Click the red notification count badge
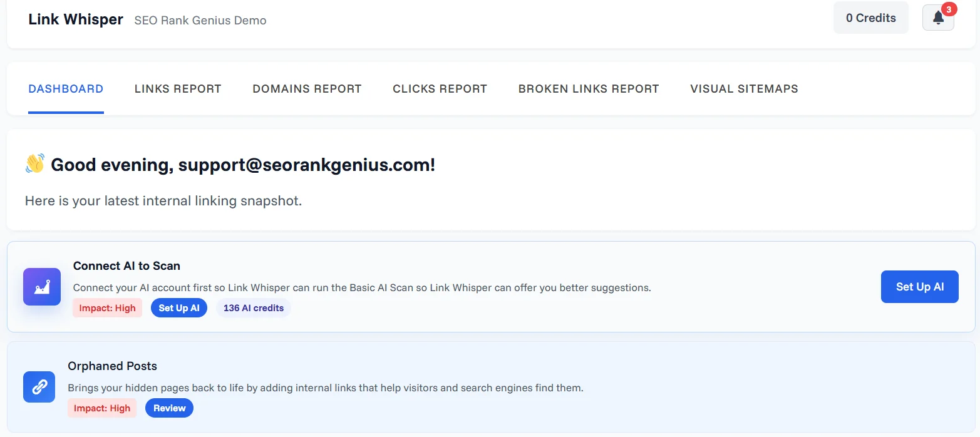This screenshot has height=437, width=980. pyautogui.click(x=949, y=9)
